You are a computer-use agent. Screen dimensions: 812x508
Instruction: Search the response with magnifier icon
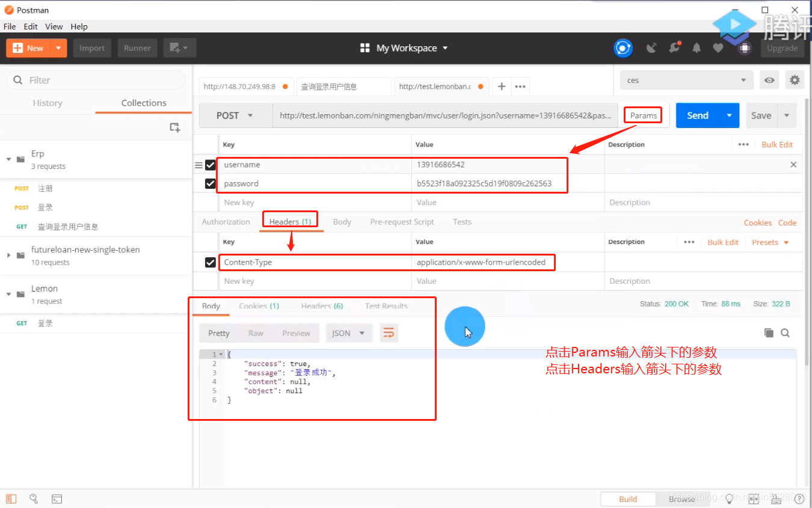tap(785, 332)
